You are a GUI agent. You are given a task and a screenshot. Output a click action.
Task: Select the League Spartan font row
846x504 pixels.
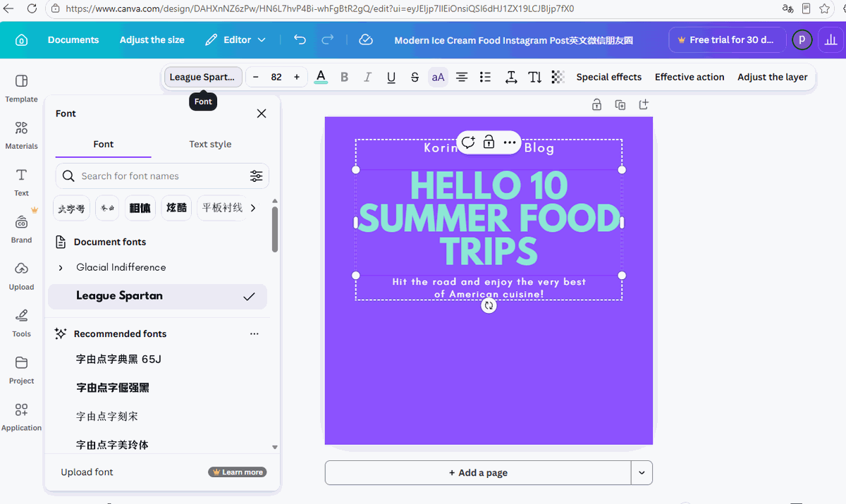(x=158, y=296)
